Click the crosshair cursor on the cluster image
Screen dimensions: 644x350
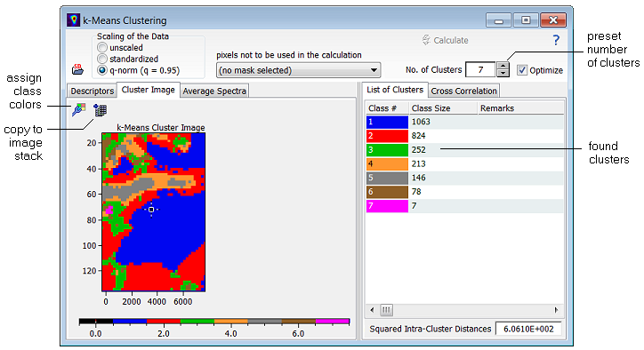coord(151,210)
